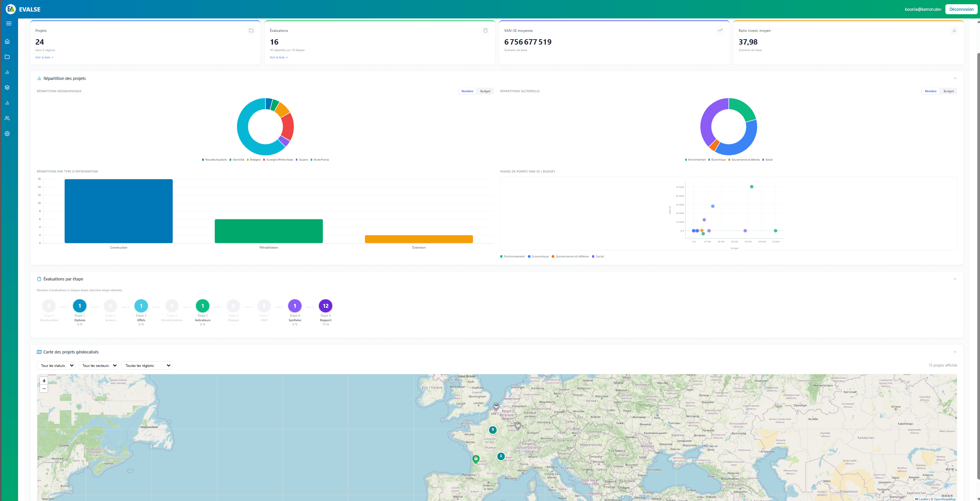
Task: Click the cluster marker labeled 9 on map
Action: coord(492,430)
